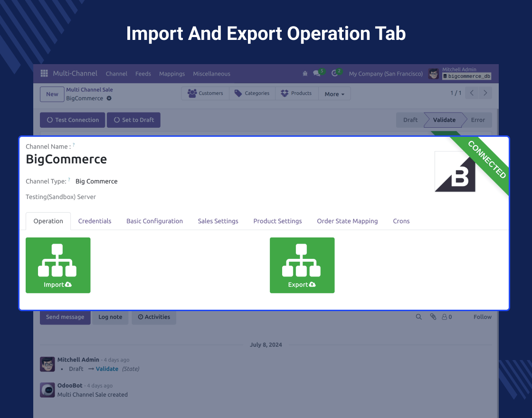Open the chat messages icon

[x=317, y=73]
